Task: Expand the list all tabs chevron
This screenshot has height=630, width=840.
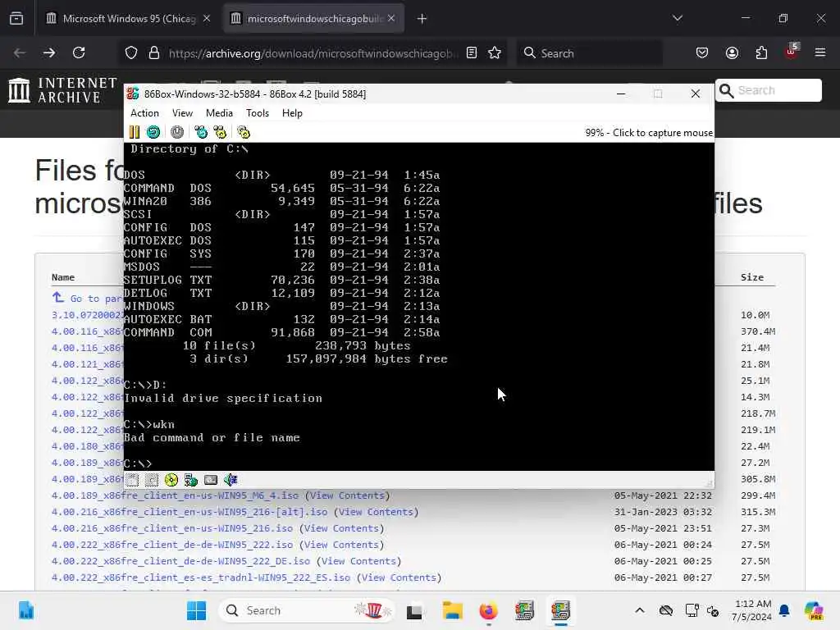Action: coord(678,19)
